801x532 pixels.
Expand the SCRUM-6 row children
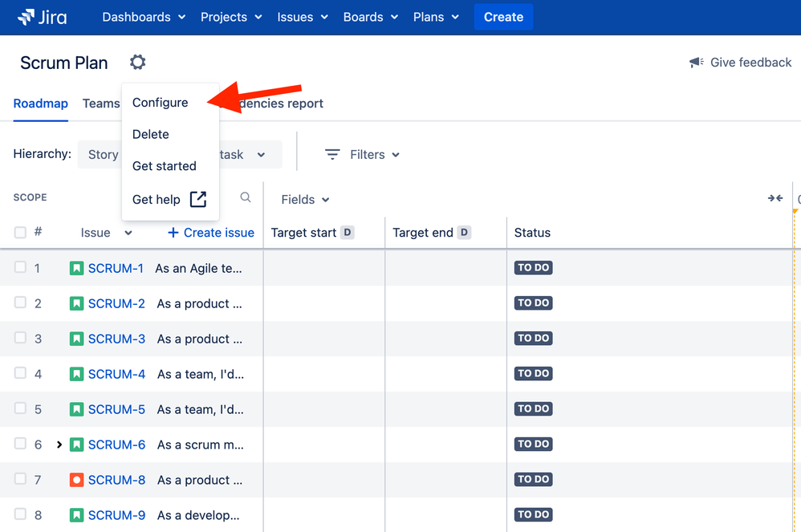coord(59,445)
